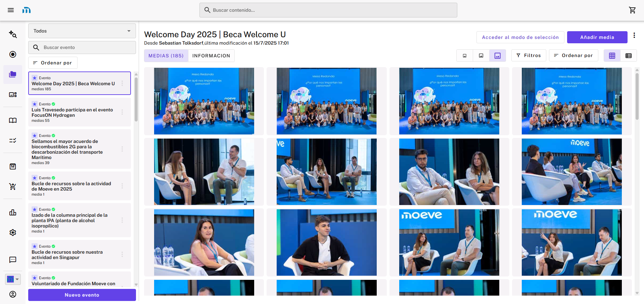This screenshot has width=644, height=304.
Task: Open the AI smart search sidebar icon
Action: pos(13,34)
